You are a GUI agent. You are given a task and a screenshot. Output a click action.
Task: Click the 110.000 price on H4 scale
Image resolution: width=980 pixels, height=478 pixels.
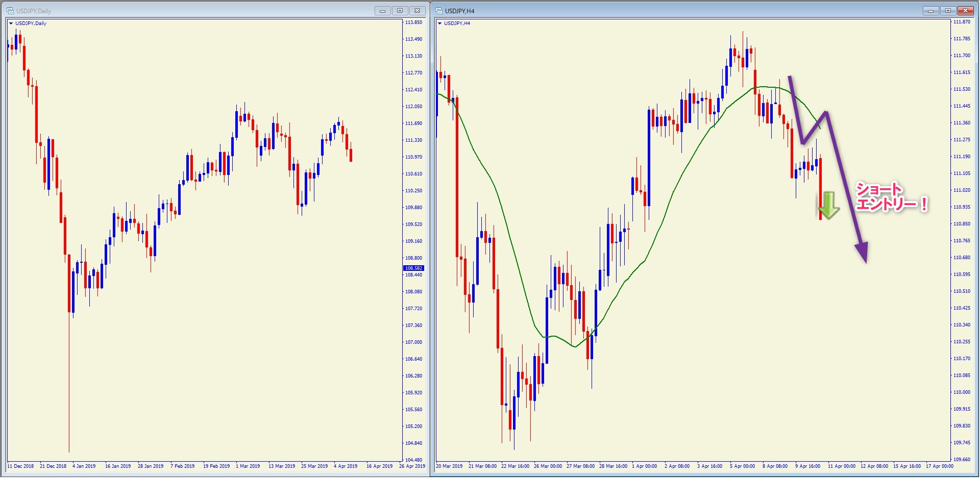pos(962,392)
